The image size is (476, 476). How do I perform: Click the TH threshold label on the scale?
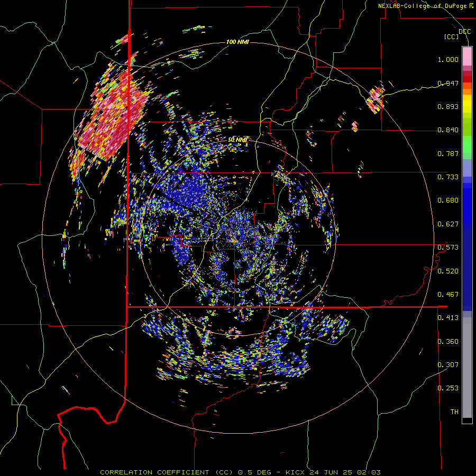[x=454, y=412]
